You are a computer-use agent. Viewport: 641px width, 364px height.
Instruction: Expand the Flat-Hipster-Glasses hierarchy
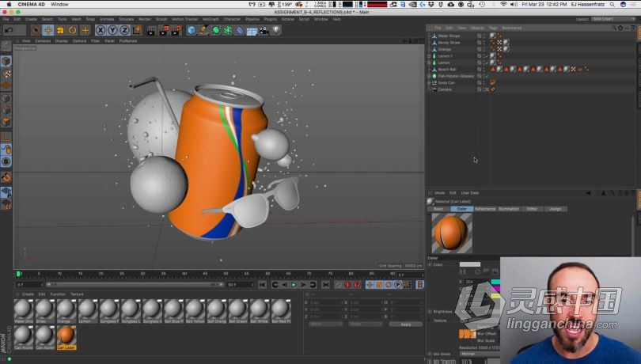429,76
